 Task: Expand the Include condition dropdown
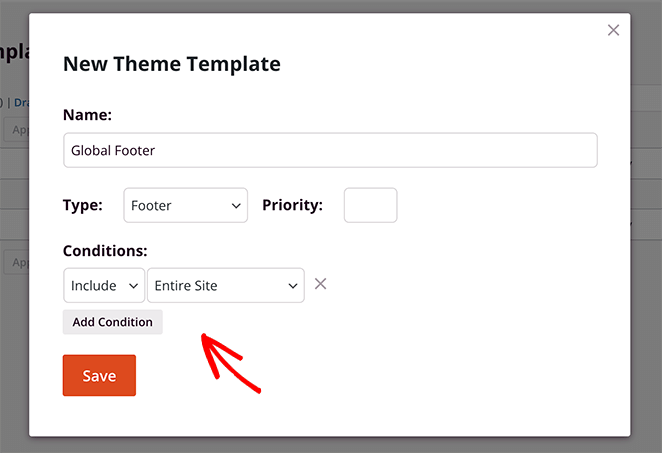(x=103, y=286)
